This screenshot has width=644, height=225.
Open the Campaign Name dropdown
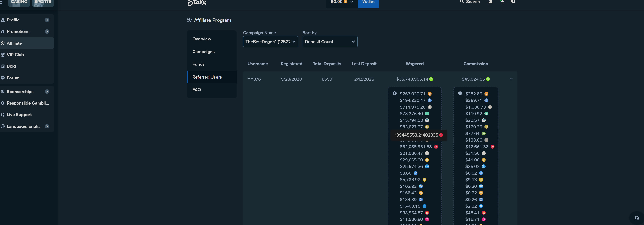click(x=270, y=42)
